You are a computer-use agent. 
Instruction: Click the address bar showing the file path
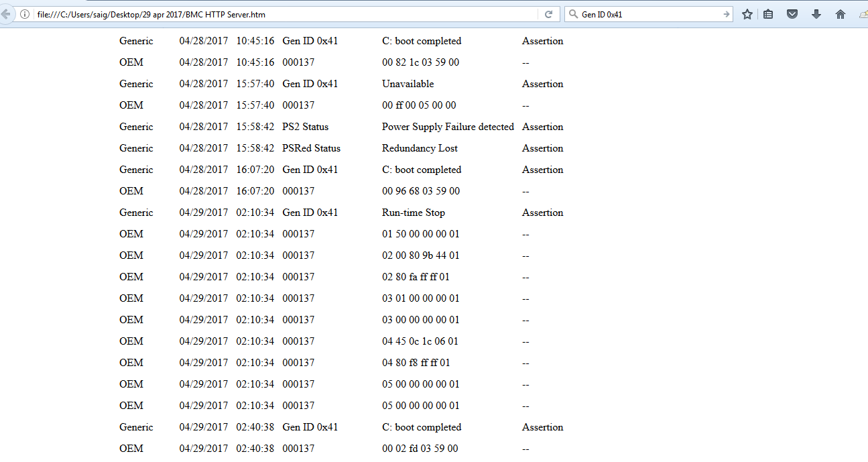pos(268,13)
